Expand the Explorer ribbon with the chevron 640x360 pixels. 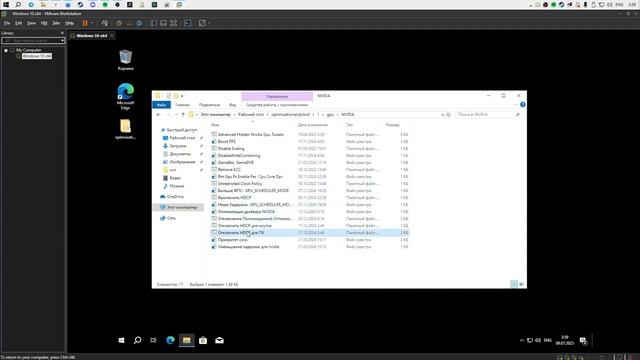pyautogui.click(x=515, y=105)
